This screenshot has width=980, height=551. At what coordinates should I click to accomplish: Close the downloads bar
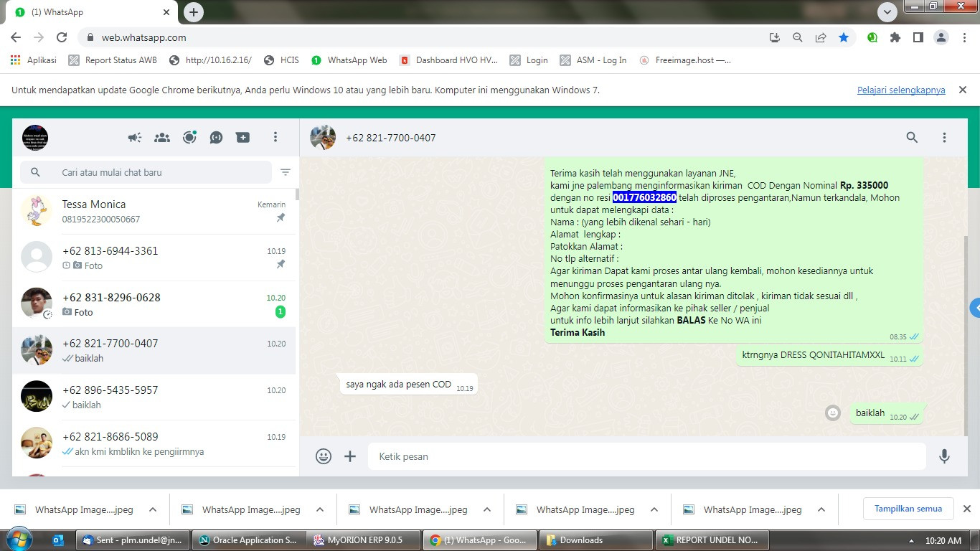point(966,509)
